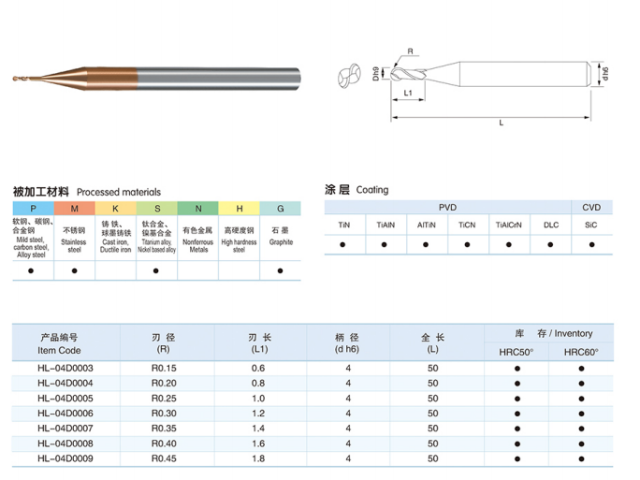Click the dot under H high hardness steel
This screenshot has height=480, width=640.
[x=239, y=270]
